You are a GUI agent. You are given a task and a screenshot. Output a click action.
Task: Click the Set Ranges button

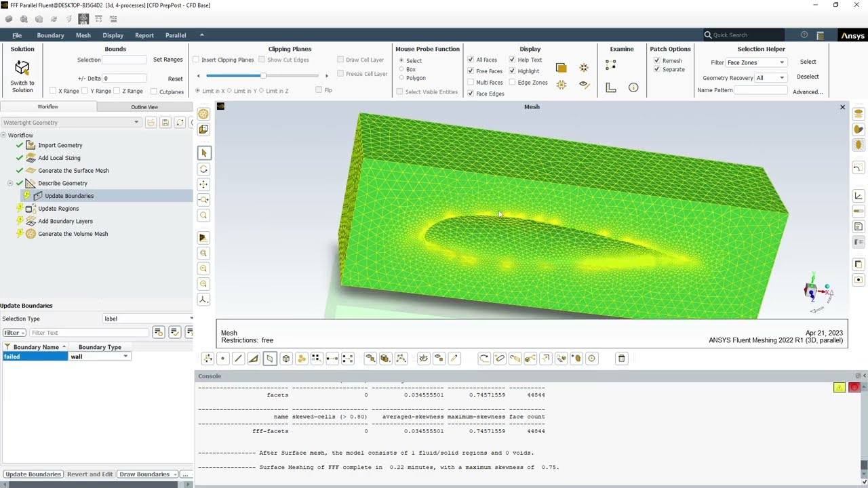pos(167,60)
